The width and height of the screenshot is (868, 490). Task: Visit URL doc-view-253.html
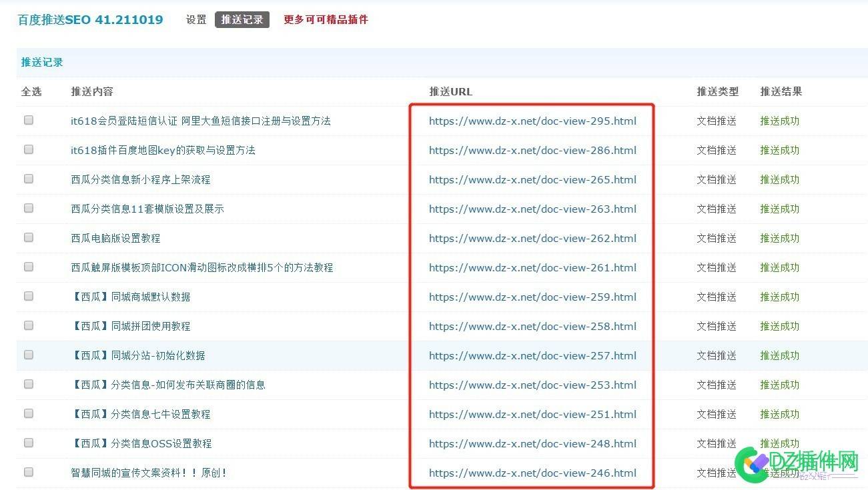(x=532, y=385)
